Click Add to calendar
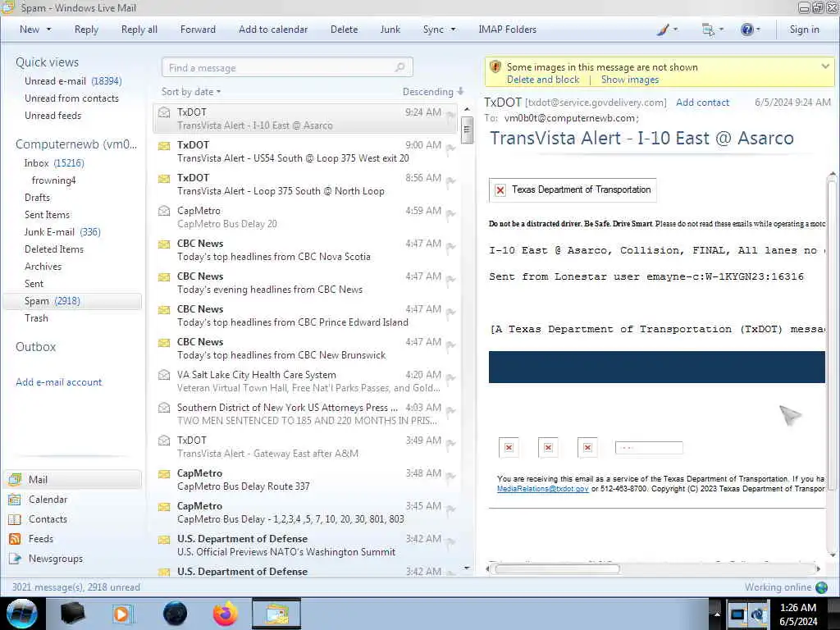 point(273,30)
